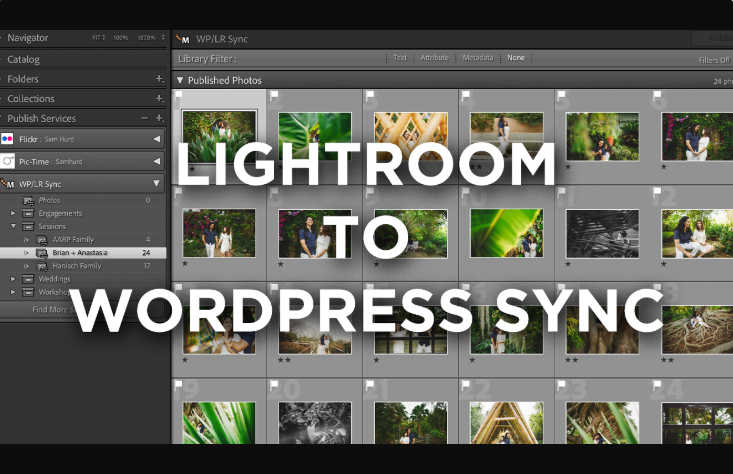Click the one-star rating under the cell 5 photo
Image resolution: width=733 pixels, height=474 pixels.
[x=568, y=167]
